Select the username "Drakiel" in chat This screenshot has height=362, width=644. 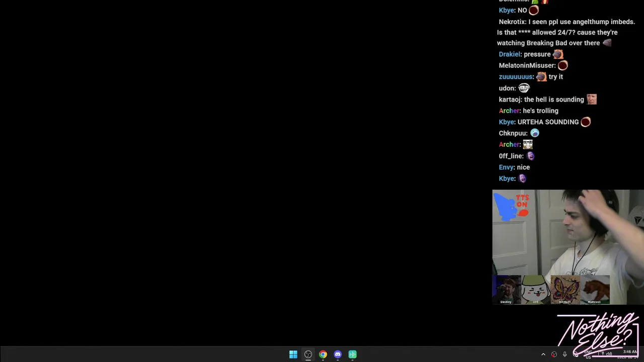click(509, 54)
